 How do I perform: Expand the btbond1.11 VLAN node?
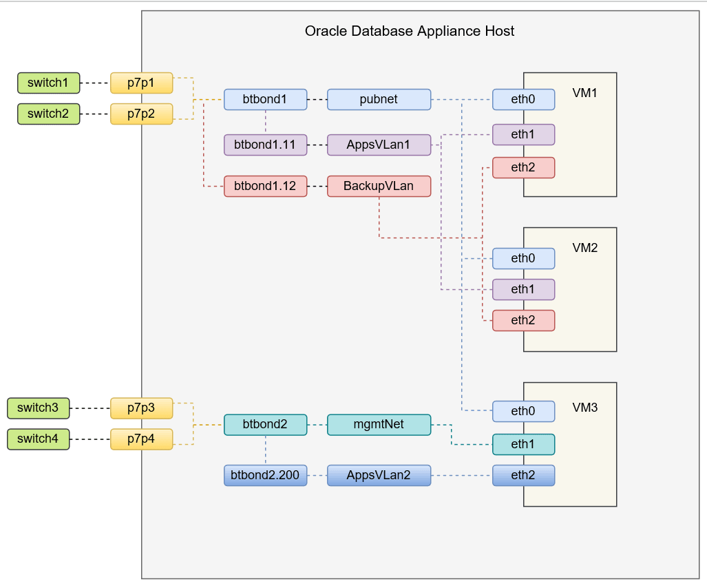(x=265, y=145)
